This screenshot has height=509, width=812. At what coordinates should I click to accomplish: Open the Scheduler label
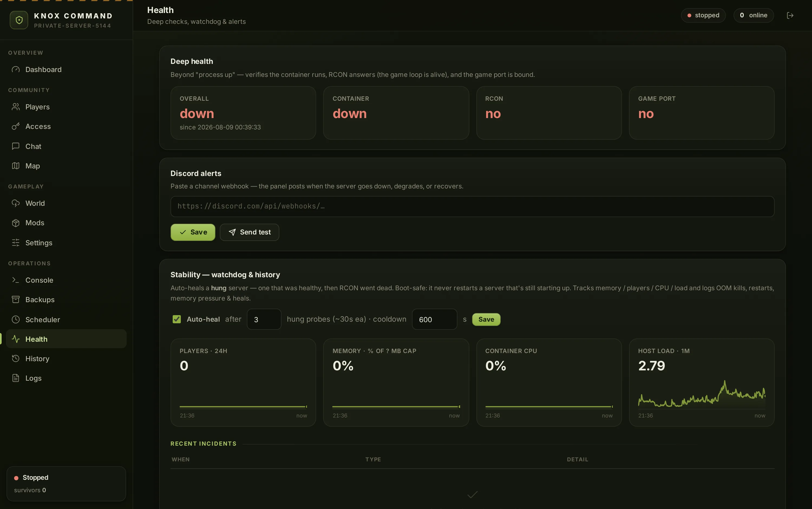point(42,319)
